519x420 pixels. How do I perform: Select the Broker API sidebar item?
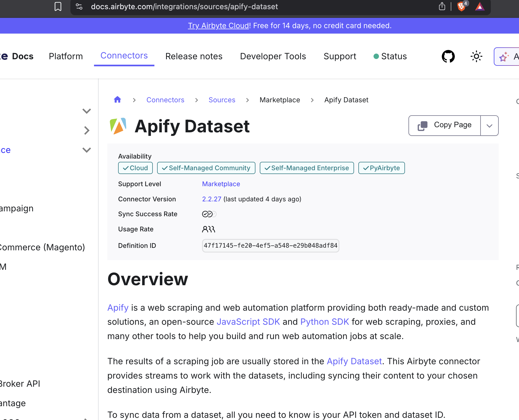tap(20, 384)
